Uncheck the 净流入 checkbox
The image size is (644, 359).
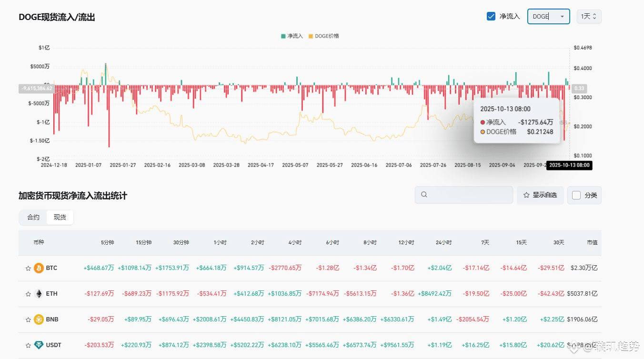coord(491,16)
